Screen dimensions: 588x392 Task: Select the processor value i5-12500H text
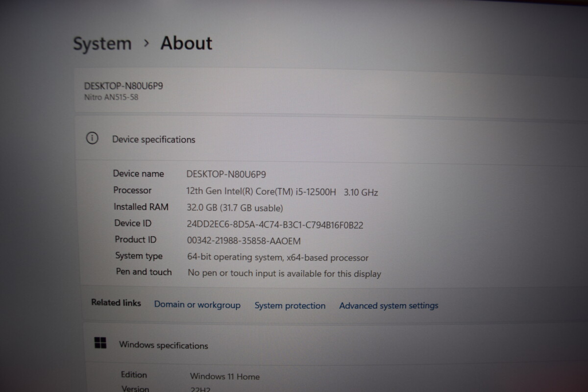click(x=282, y=192)
